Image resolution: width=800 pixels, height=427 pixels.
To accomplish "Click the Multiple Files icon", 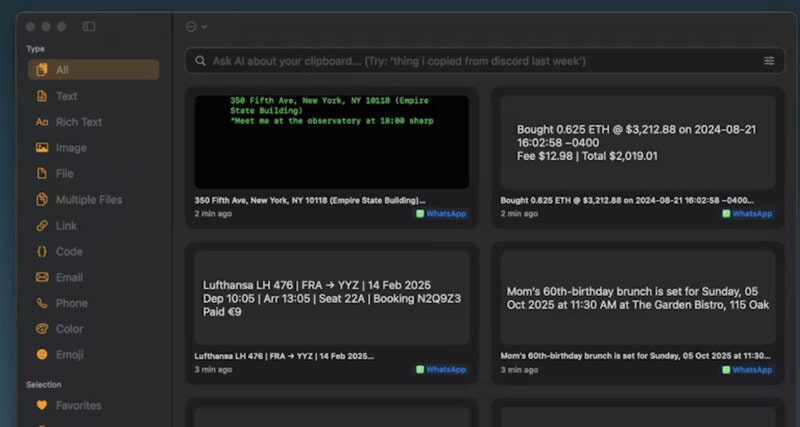I will tap(42, 200).
